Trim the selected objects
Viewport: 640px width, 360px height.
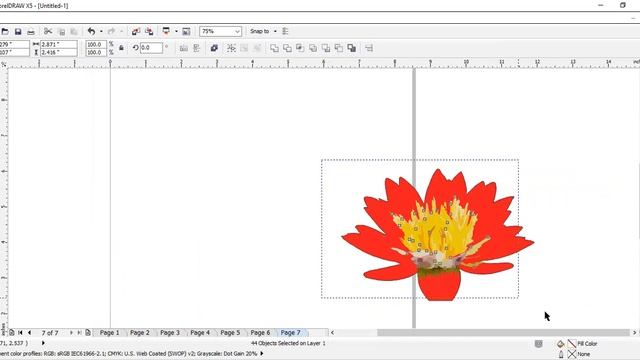(x=287, y=48)
